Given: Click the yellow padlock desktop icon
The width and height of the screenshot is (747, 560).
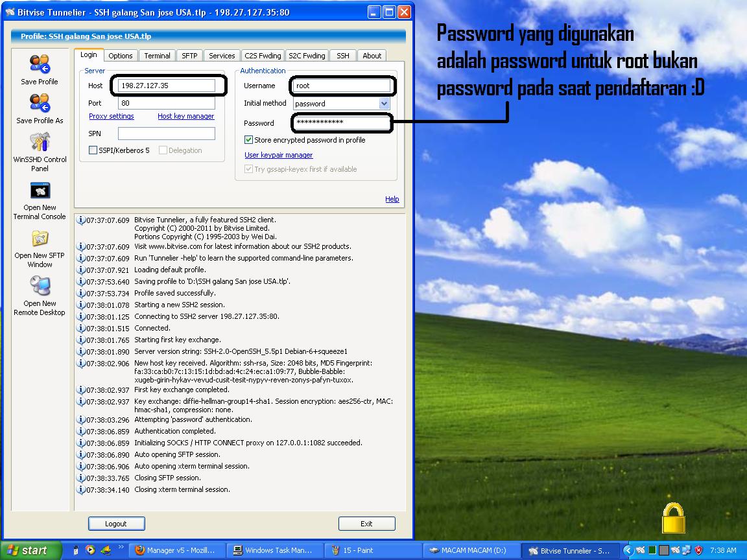Looking at the screenshot, I should pos(674,518).
